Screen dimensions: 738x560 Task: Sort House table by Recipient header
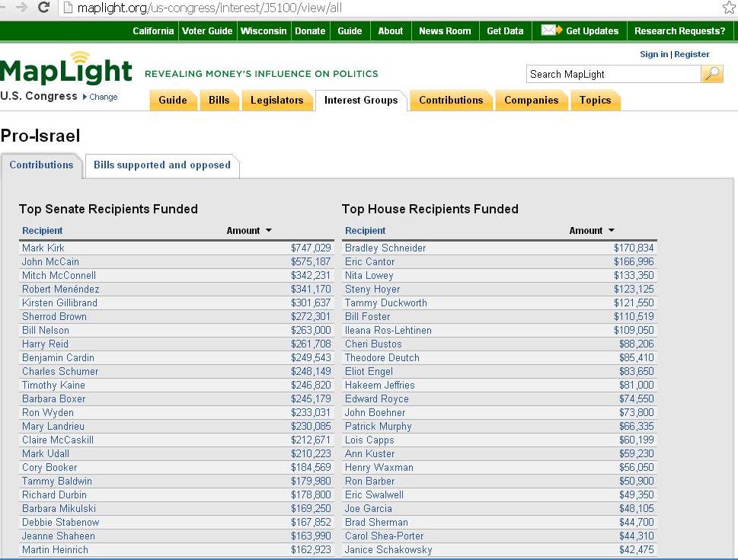(366, 230)
